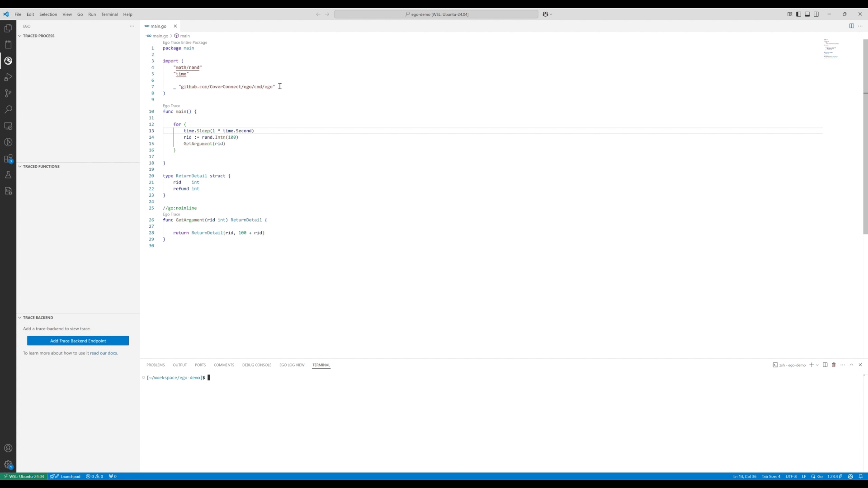Open the Search view
The image size is (868, 488).
click(x=8, y=109)
